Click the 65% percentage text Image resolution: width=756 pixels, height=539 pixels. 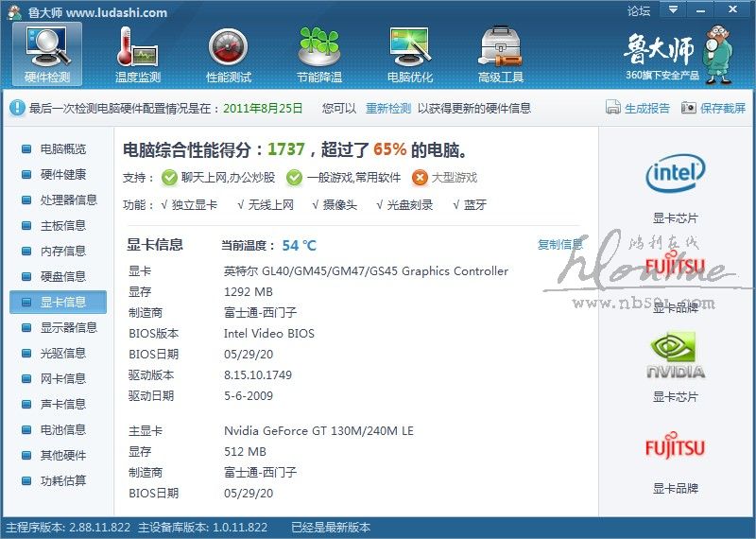coord(389,149)
